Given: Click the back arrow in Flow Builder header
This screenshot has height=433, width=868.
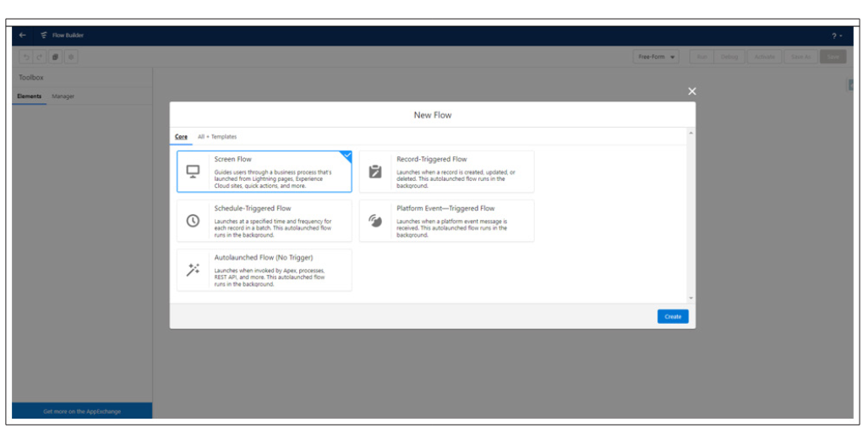Looking at the screenshot, I should pos(22,36).
